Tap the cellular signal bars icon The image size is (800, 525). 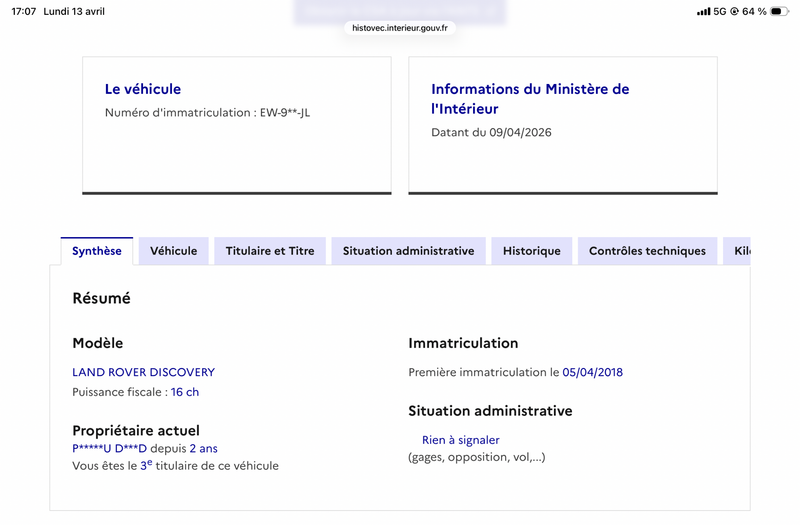704,11
